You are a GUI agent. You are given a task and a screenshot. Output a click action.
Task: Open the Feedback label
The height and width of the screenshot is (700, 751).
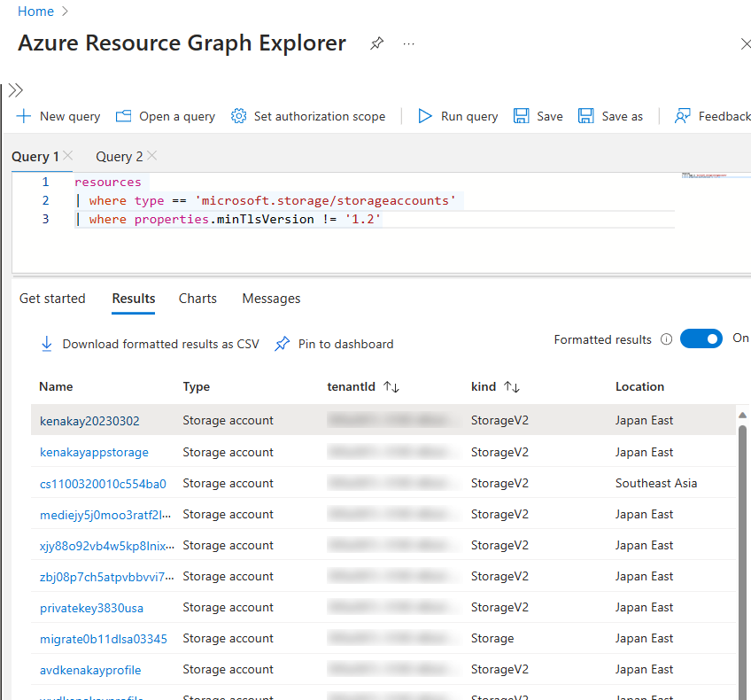pyautogui.click(x=724, y=116)
